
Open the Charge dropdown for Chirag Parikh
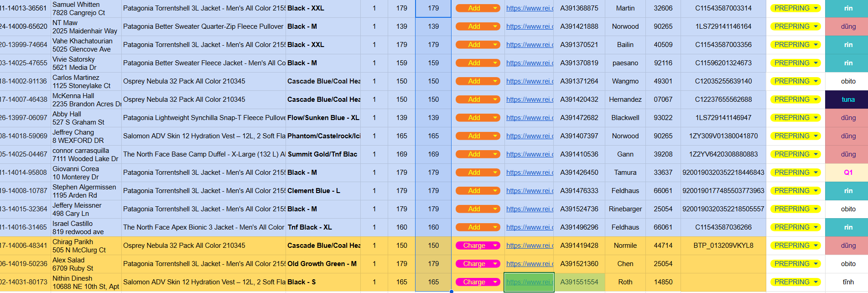(x=478, y=246)
